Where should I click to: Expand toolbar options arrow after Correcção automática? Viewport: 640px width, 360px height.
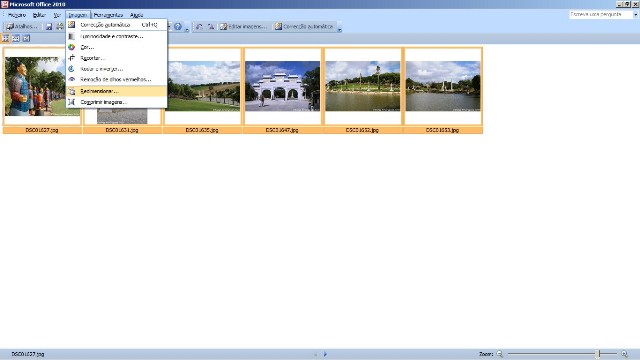[340, 28]
